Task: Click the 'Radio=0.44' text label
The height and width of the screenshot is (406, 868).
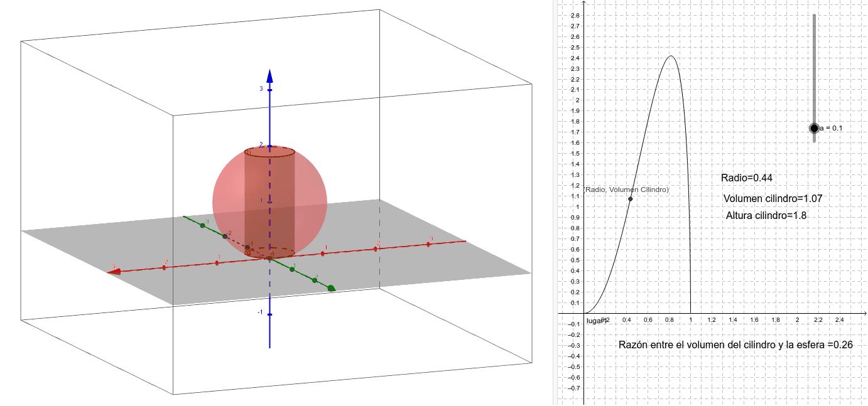Action: tap(746, 178)
